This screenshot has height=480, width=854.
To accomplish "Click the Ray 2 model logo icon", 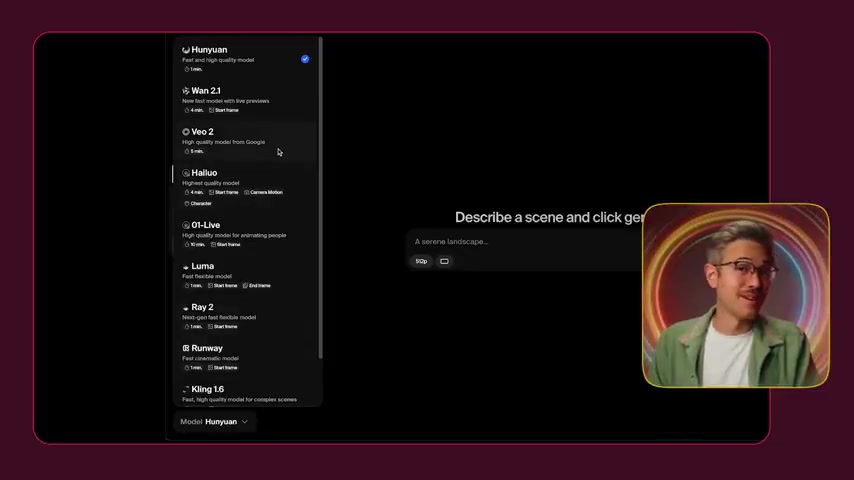I will coord(186,308).
